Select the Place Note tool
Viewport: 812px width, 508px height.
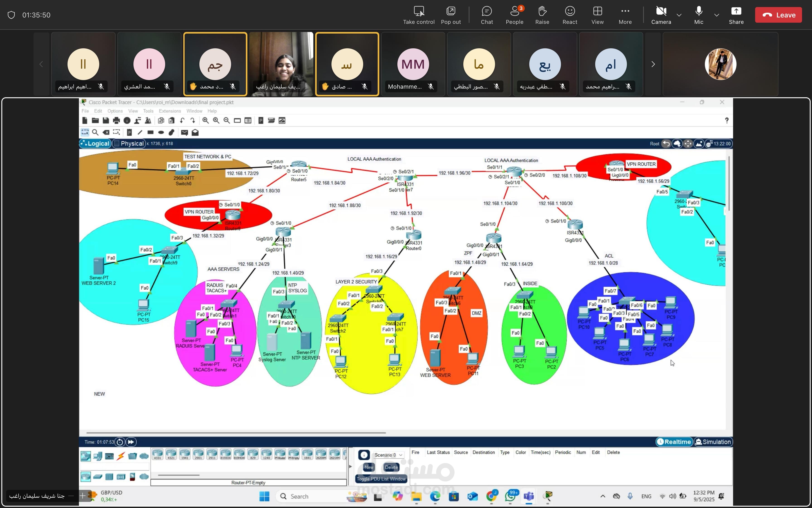coord(129,132)
